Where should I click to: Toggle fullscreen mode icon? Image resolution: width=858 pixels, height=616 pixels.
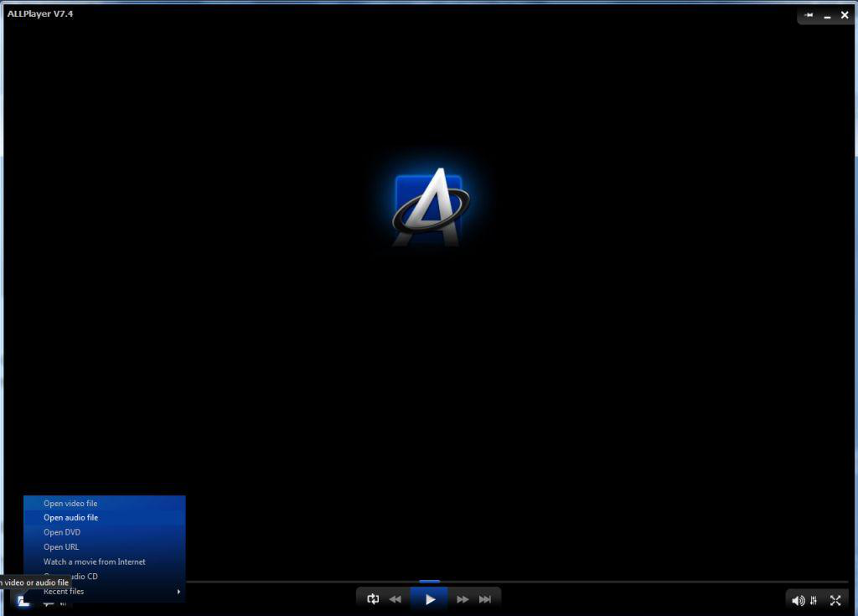pyautogui.click(x=835, y=601)
